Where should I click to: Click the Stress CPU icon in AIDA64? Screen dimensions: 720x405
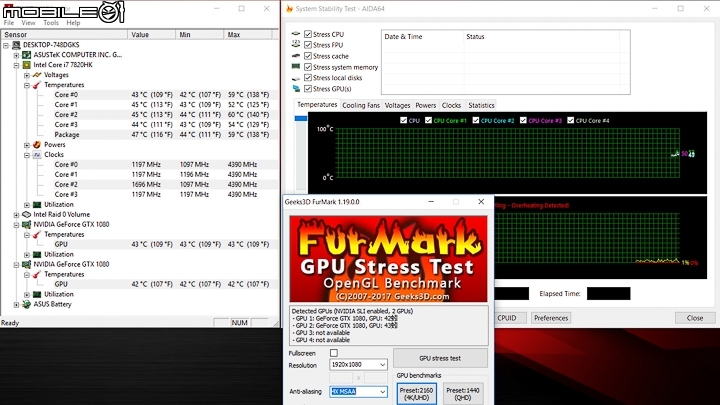point(296,34)
